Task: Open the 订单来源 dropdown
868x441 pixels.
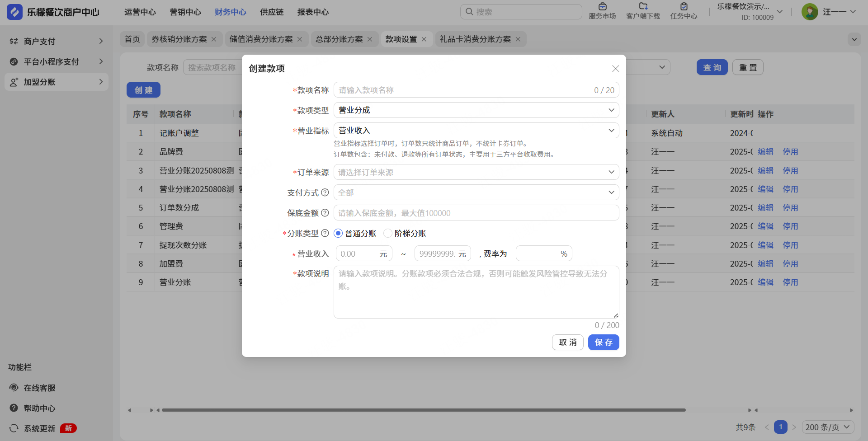Action: click(x=476, y=172)
